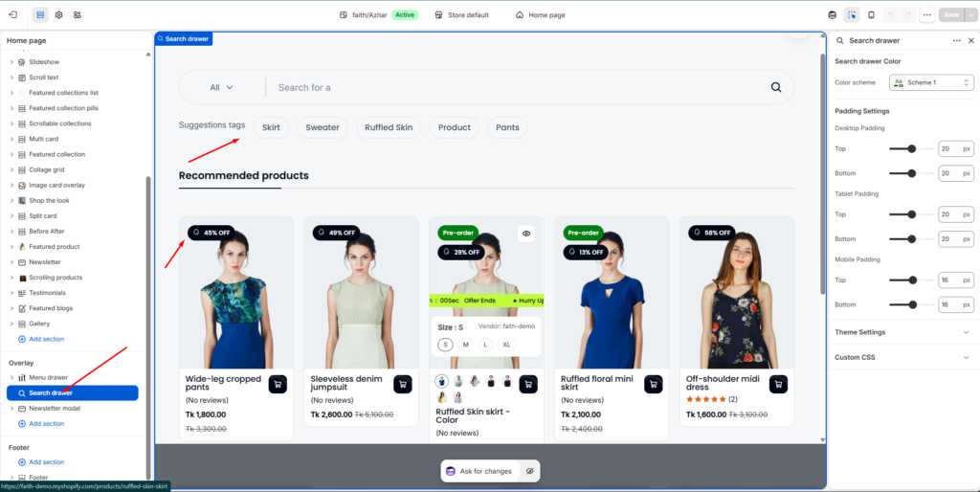Click the Redo arrow
Viewport: 980px width, 492px height.
click(x=907, y=14)
